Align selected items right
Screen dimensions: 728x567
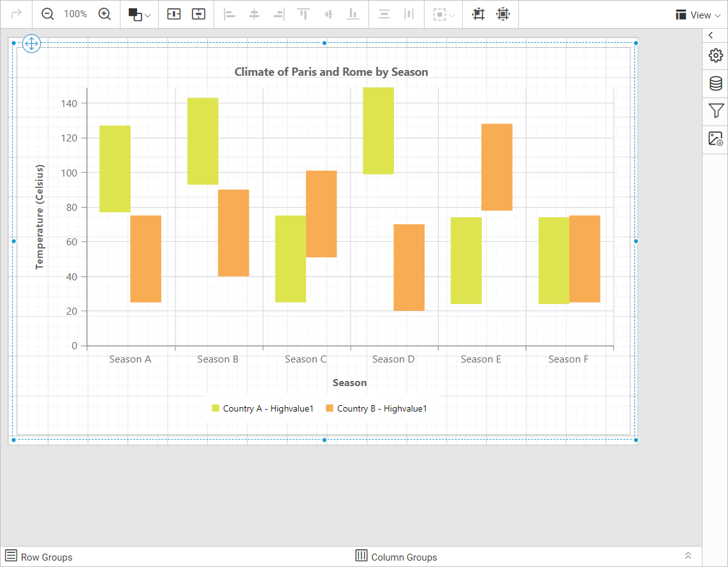tap(279, 15)
